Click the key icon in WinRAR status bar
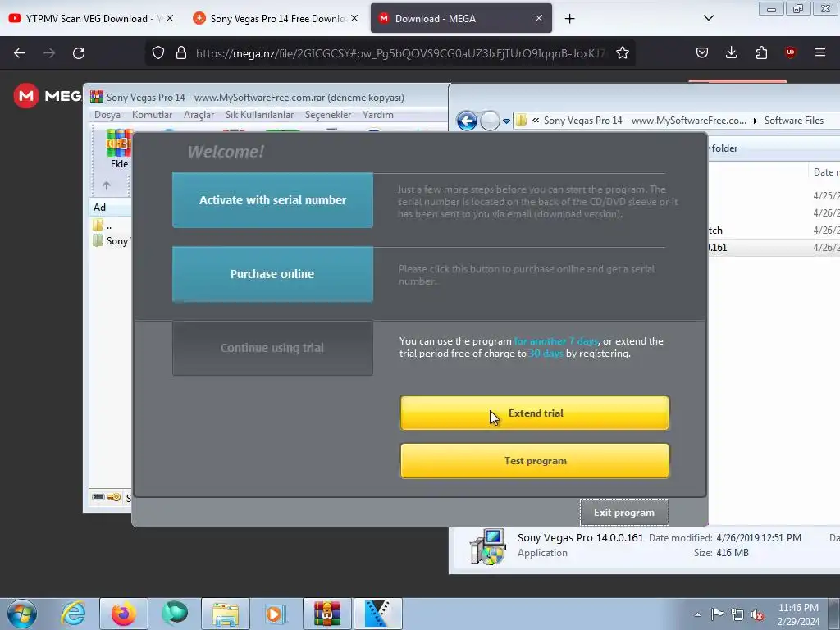 (114, 497)
